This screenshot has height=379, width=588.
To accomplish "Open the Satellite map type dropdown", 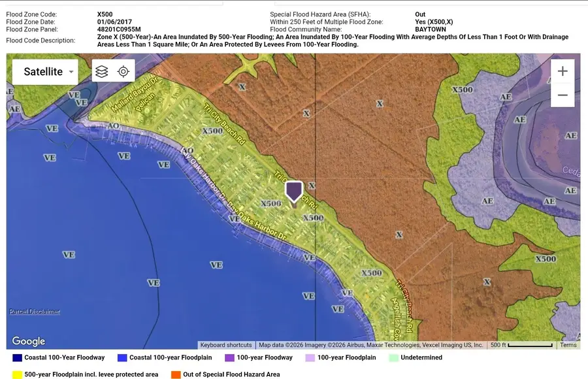I will (71, 71).
